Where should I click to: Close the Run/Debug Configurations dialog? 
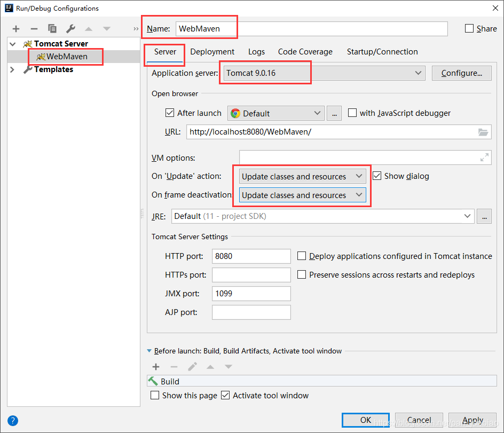click(x=495, y=8)
